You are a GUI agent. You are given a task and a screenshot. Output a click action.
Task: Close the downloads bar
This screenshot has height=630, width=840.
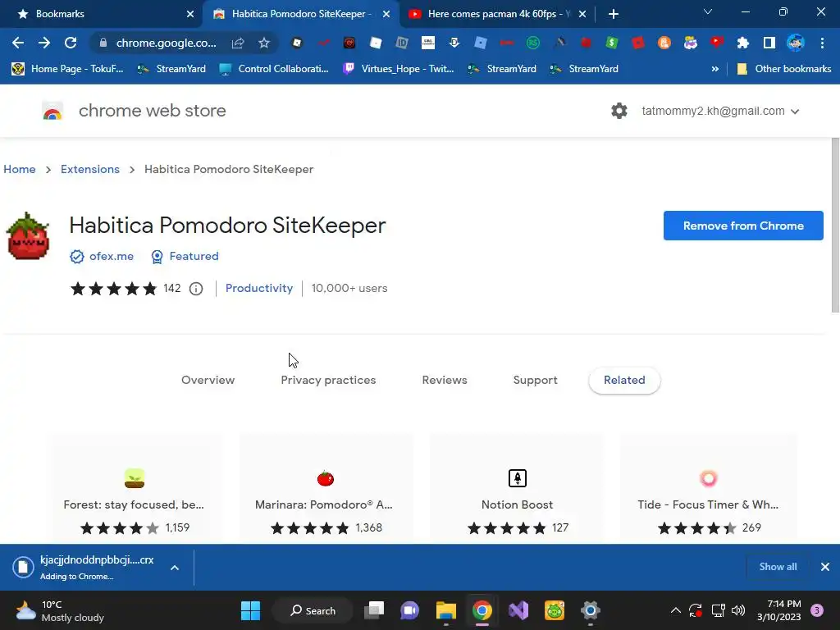pyautogui.click(x=825, y=567)
